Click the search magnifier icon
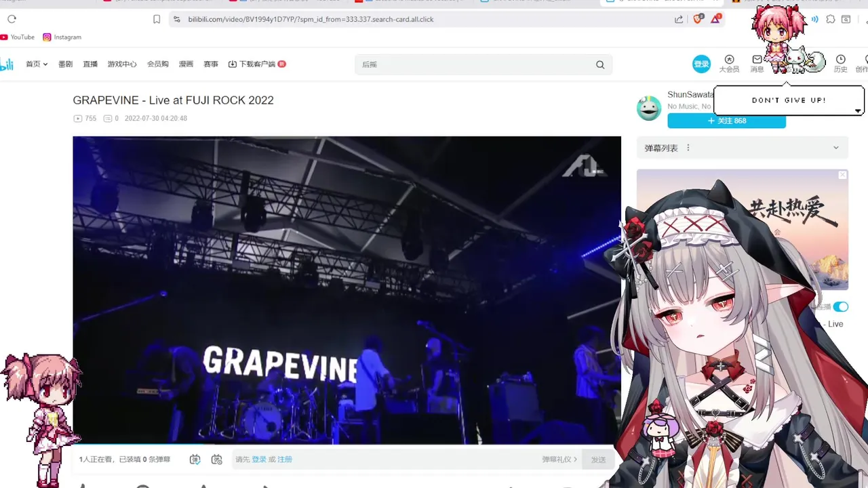Viewport: 868px width, 488px height. click(x=600, y=64)
